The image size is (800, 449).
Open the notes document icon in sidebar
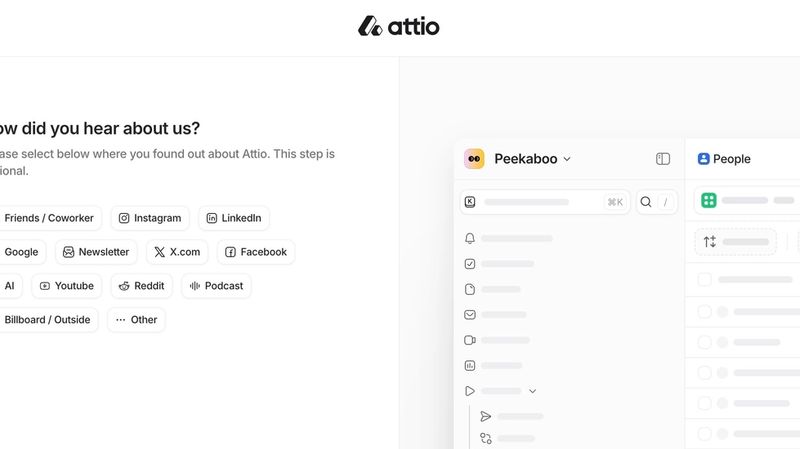coord(470,289)
